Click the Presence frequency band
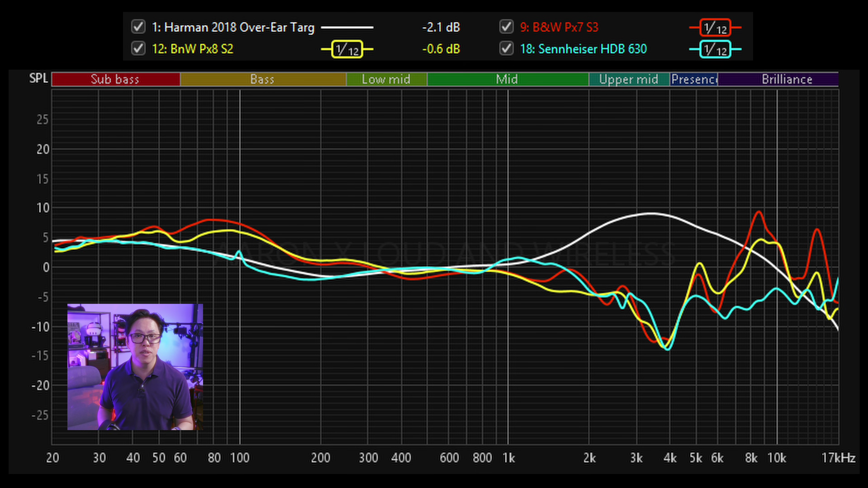The height and width of the screenshot is (488, 868). pos(694,79)
